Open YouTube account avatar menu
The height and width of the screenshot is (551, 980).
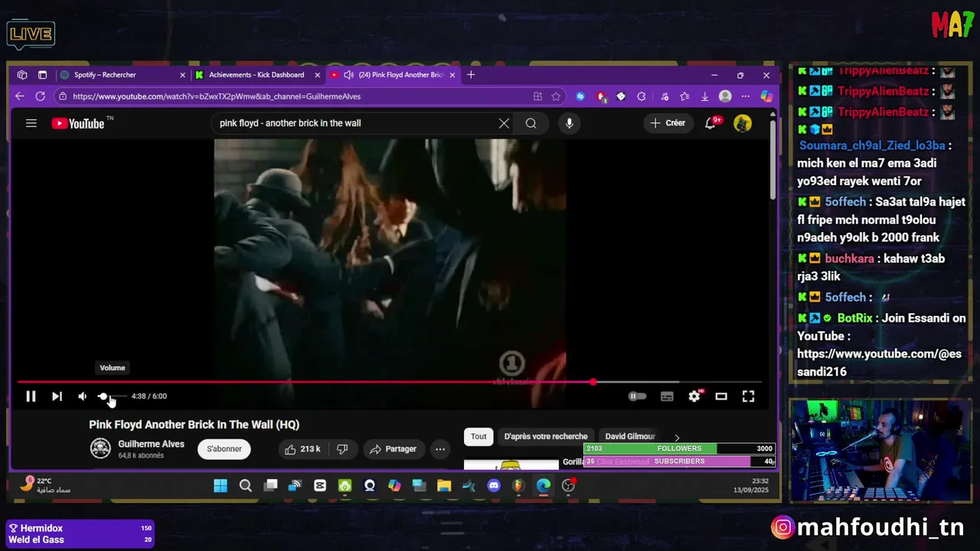[743, 123]
